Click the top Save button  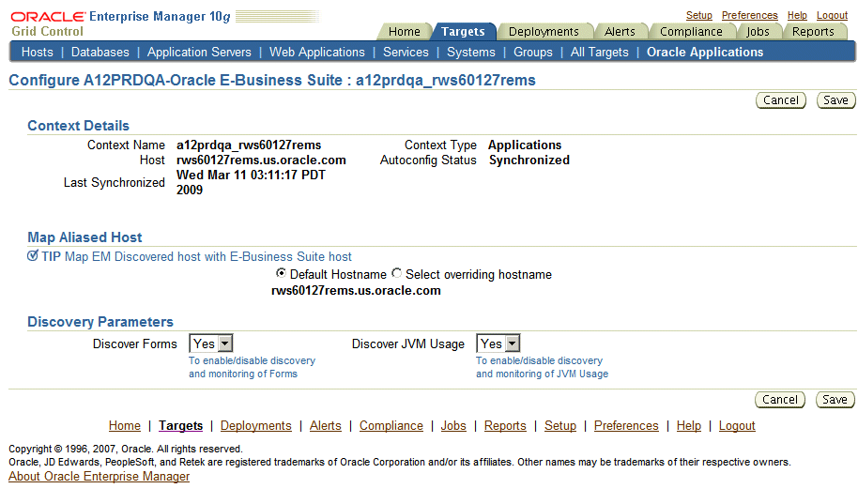pos(835,100)
